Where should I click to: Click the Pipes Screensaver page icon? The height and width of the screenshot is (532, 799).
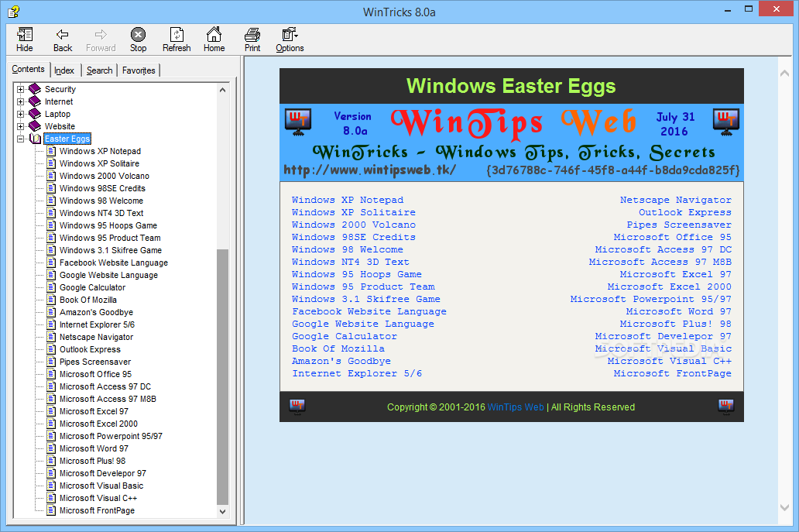pyautogui.click(x=51, y=362)
